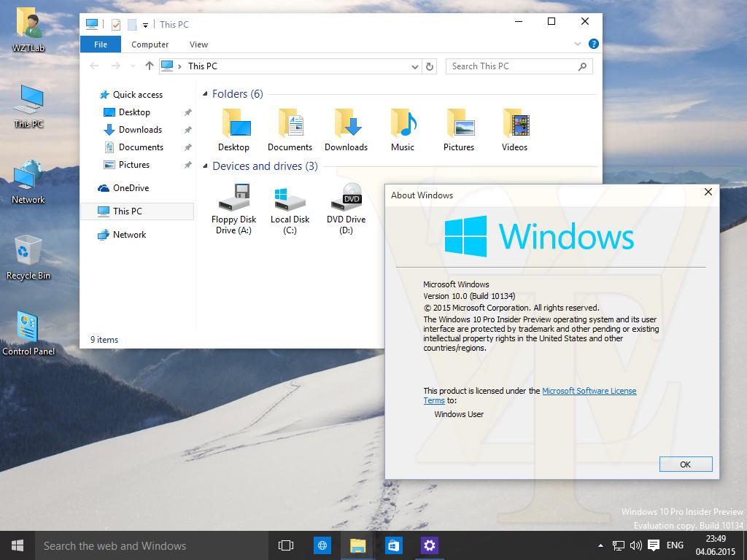The height and width of the screenshot is (560, 747).
Task: Open the Start menu
Action: 18,545
